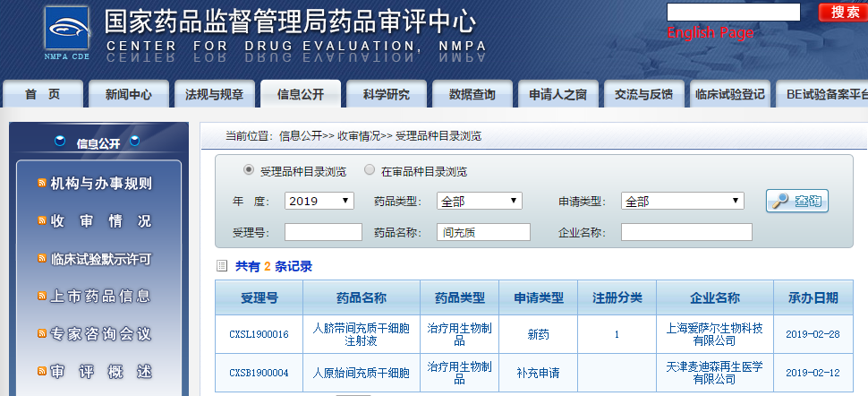The height and width of the screenshot is (396, 868).
Task: Click the 企业名称 input field
Action: coord(686,233)
